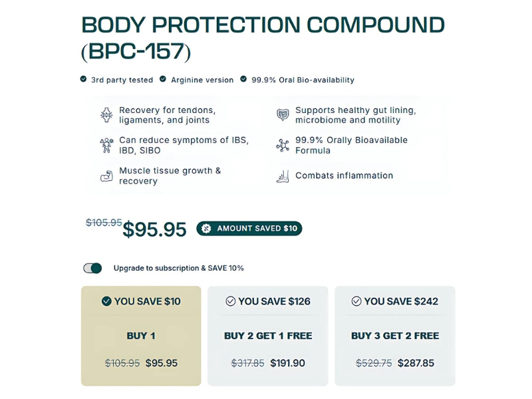Toggle the upgrade to subscription switch
Image resolution: width=532 pixels, height=399 pixels.
click(x=92, y=268)
